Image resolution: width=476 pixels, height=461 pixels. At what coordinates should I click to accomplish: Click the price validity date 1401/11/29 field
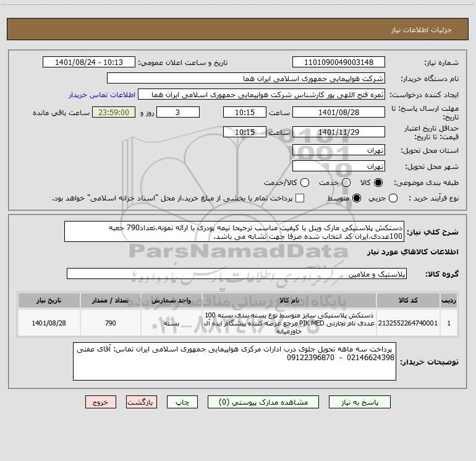tap(339, 132)
